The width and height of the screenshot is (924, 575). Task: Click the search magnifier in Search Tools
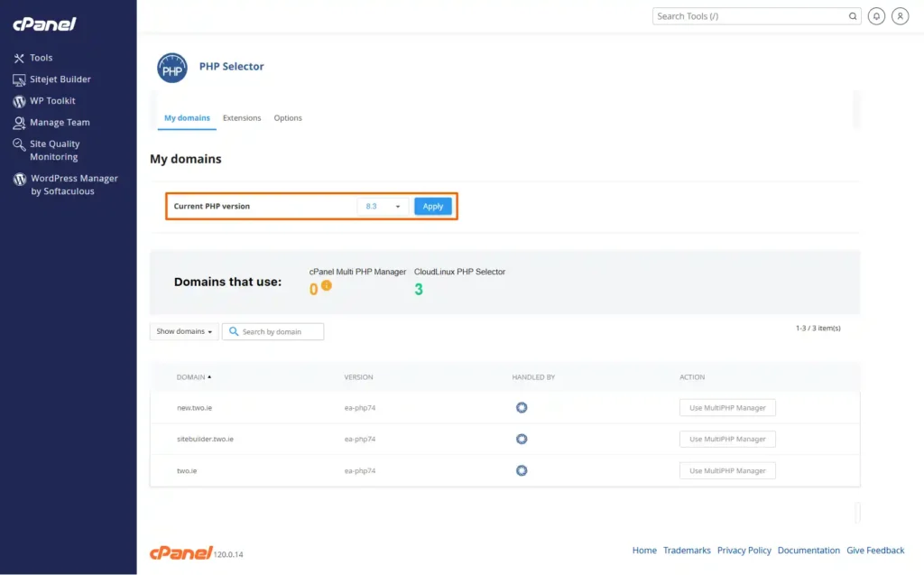point(852,16)
